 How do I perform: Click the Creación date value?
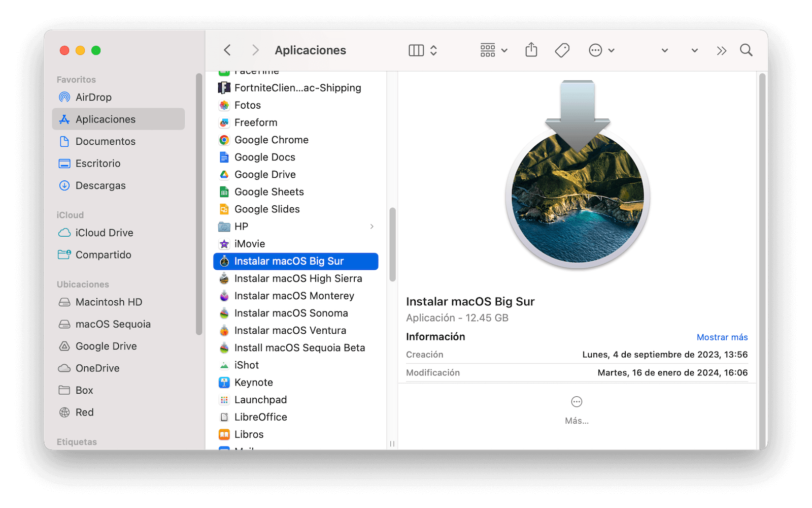coord(665,355)
